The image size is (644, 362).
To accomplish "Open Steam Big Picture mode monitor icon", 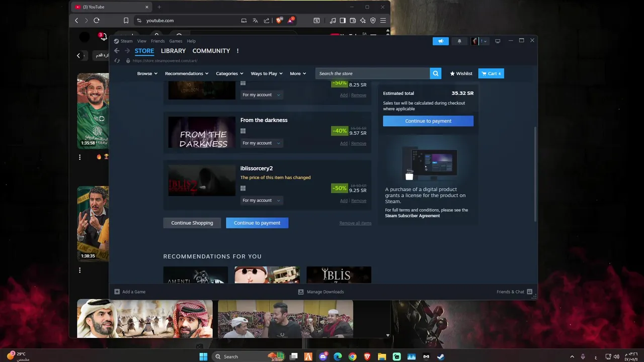I will click(x=498, y=41).
